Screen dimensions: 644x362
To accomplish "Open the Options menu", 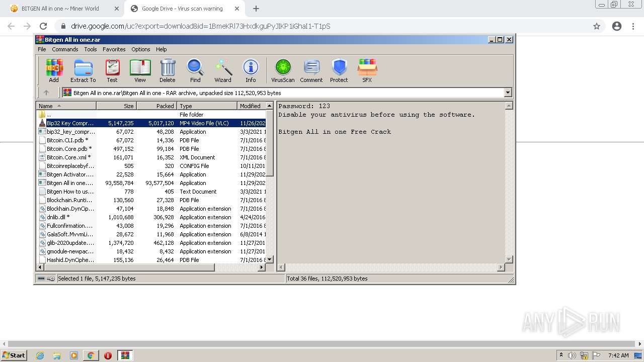I will click(141, 49).
